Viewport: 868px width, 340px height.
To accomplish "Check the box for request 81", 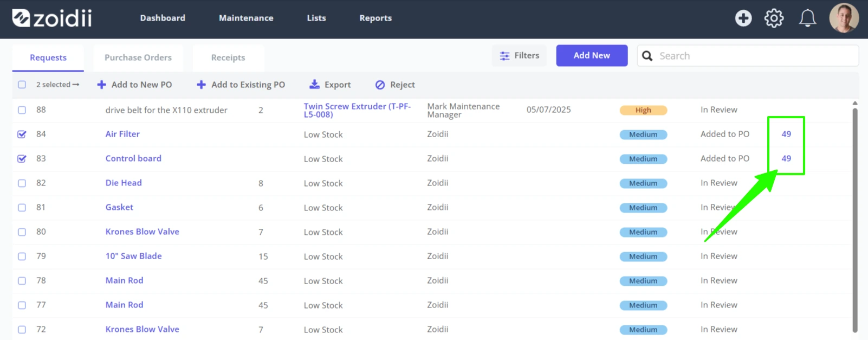I will (x=22, y=208).
